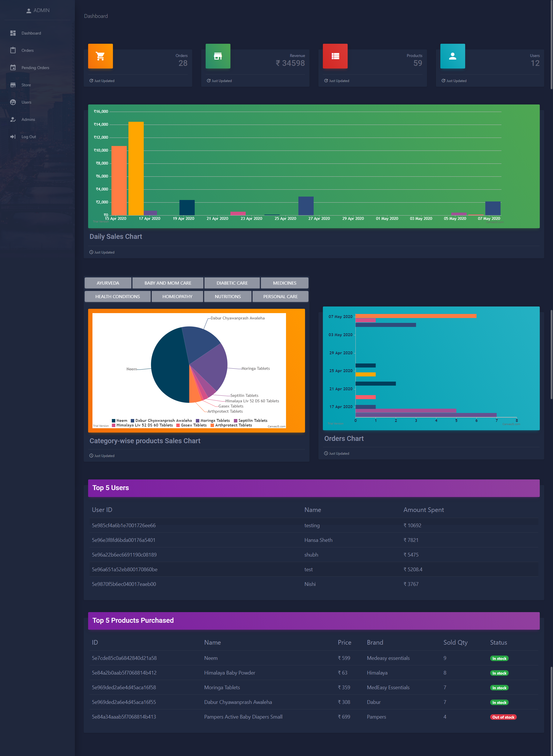Select the AYURVEDA category button
Screen dimensions: 553x756
pos(108,283)
